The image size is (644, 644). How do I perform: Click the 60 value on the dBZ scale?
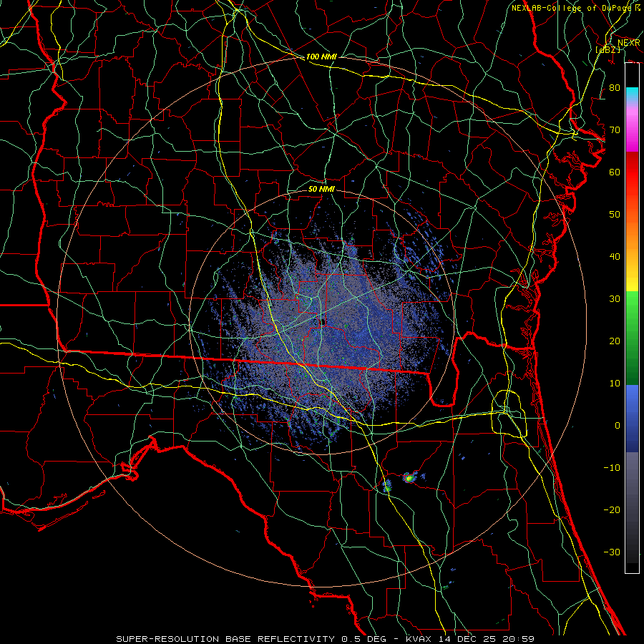coord(615,172)
